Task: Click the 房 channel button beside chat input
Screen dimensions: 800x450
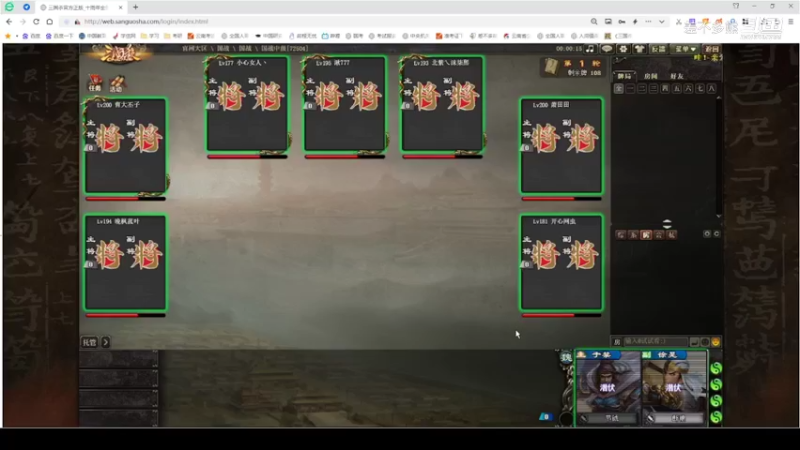Action: pos(617,342)
